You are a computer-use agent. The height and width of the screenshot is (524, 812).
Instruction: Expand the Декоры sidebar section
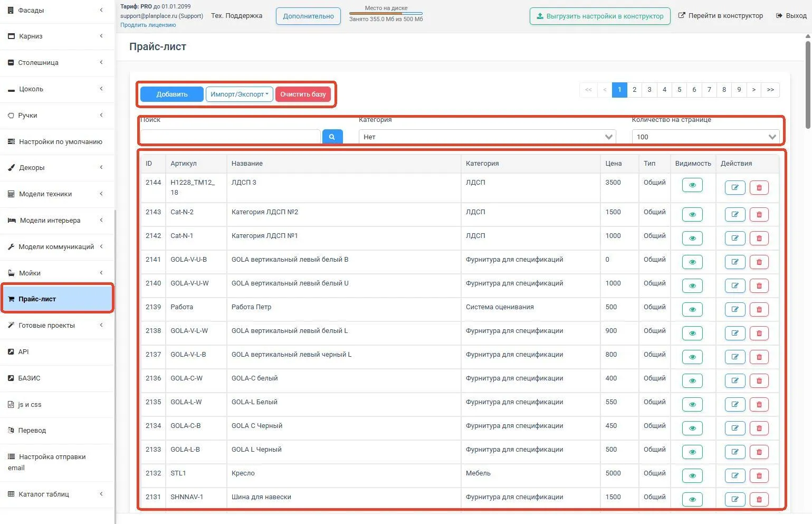(x=57, y=168)
